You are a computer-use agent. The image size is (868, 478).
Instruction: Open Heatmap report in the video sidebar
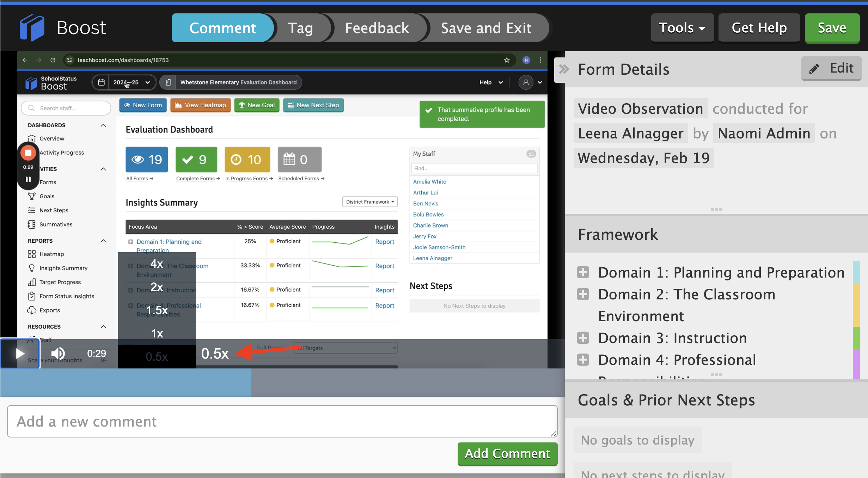(x=46, y=254)
